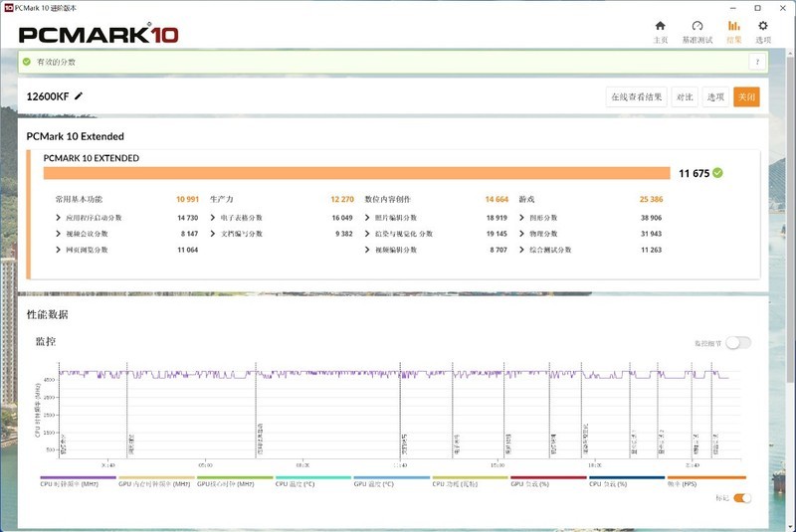The image size is (796, 532).
Task: Toggle the 标记 markers switch
Action: (x=742, y=498)
